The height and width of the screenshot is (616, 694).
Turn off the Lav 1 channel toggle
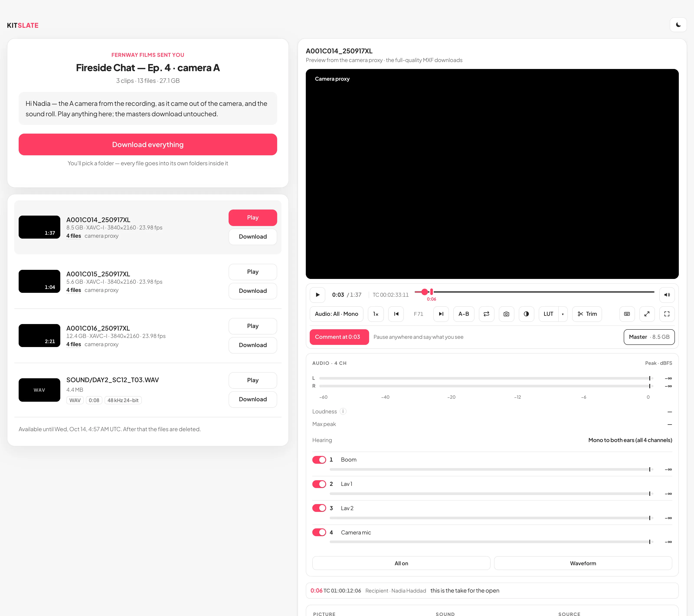[x=319, y=484]
